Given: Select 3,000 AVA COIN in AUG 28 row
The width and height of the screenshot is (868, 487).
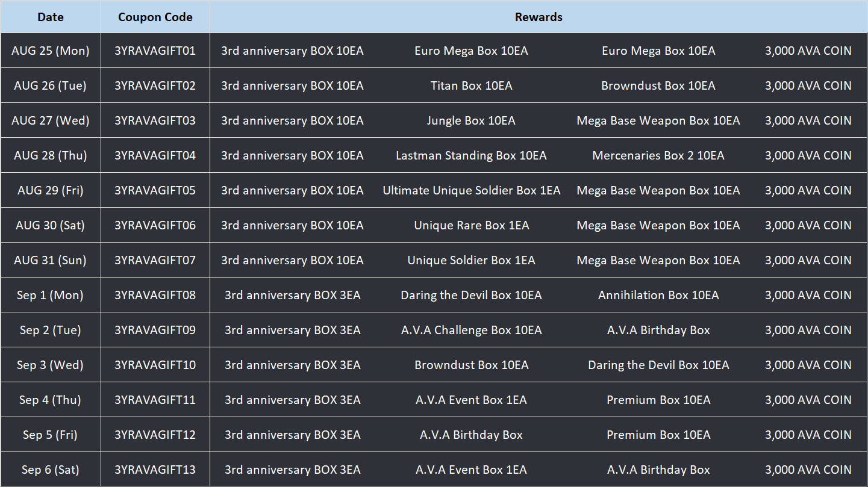Looking at the screenshot, I should [x=808, y=155].
